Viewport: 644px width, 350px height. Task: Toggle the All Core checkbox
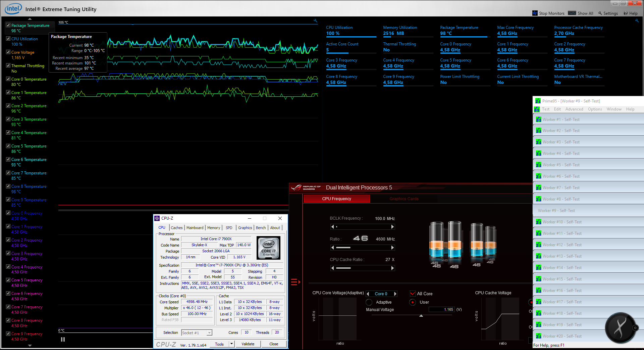(413, 294)
